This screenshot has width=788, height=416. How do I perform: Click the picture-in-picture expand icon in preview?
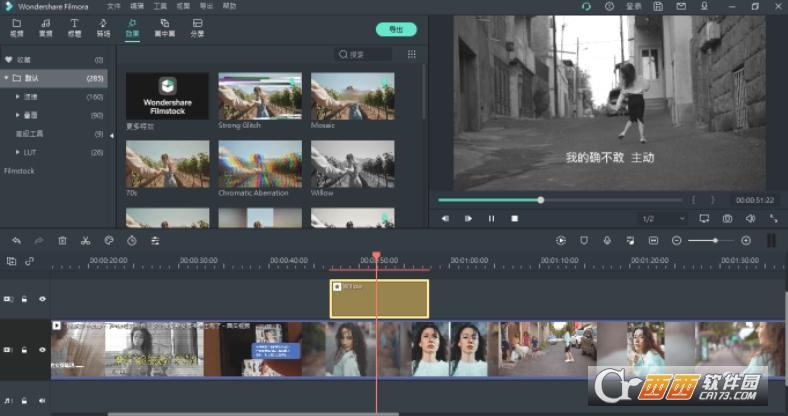(773, 219)
